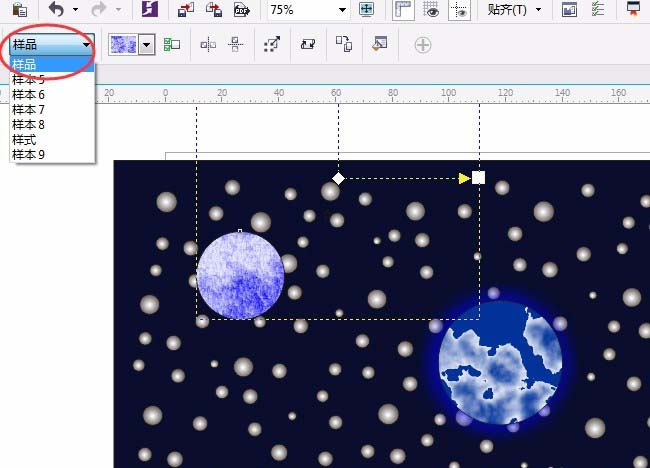Mirror fill tiles horizontally

click(208, 45)
